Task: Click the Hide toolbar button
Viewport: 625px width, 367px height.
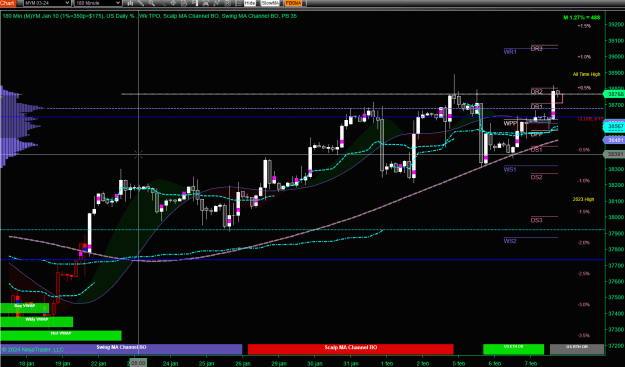Action: [x=250, y=3]
